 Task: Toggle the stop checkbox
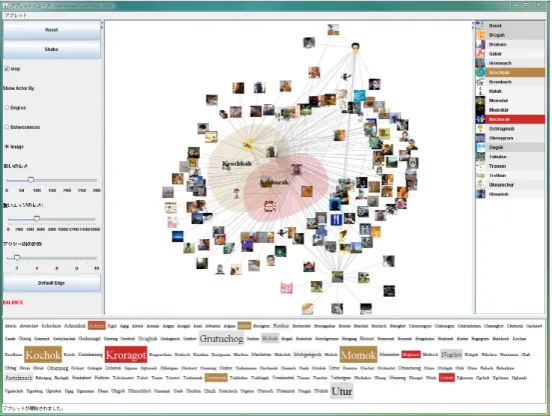pyautogui.click(x=7, y=69)
